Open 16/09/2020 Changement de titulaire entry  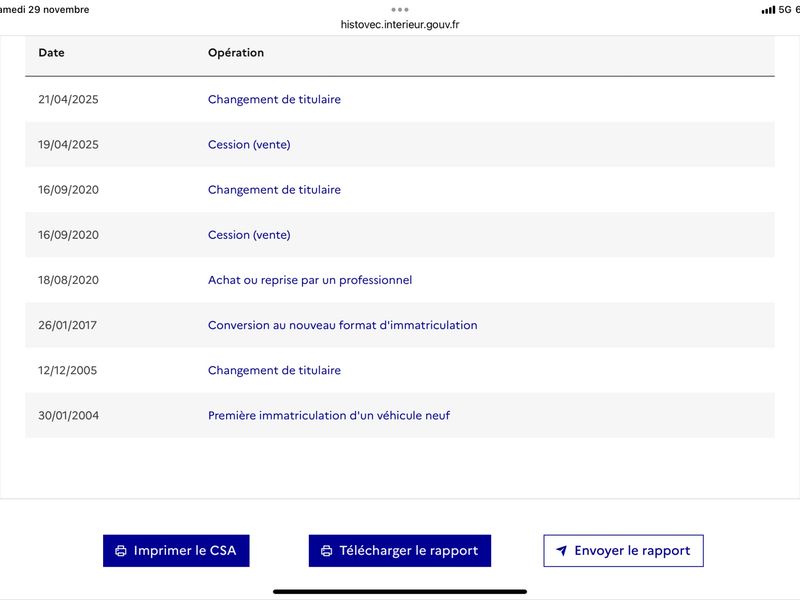(x=274, y=190)
